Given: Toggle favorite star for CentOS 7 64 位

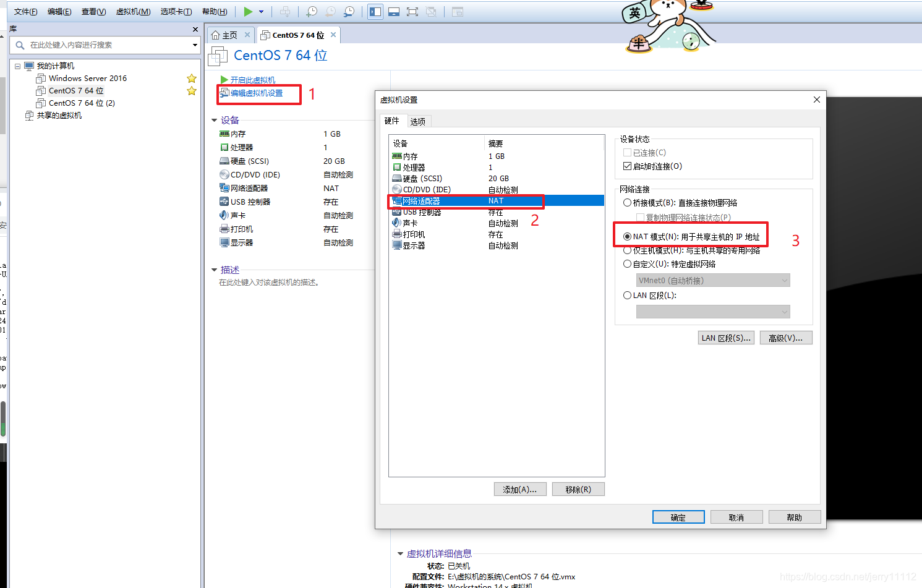Looking at the screenshot, I should (x=192, y=91).
